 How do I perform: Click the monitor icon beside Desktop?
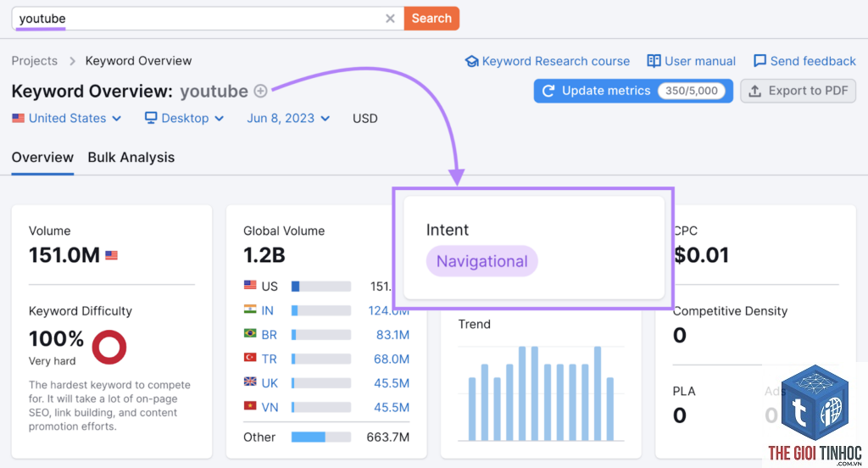151,118
